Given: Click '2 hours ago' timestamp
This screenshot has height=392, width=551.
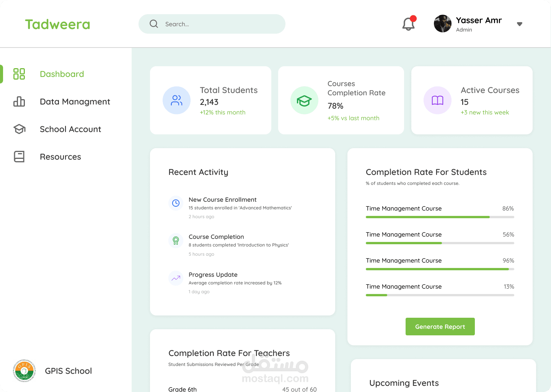Looking at the screenshot, I should (201, 217).
